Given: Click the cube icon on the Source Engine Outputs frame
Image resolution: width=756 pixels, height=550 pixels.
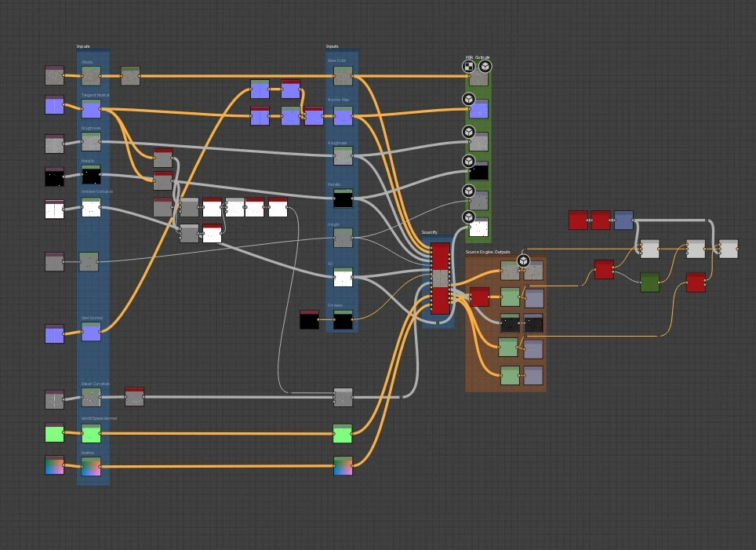Looking at the screenshot, I should tap(523, 261).
